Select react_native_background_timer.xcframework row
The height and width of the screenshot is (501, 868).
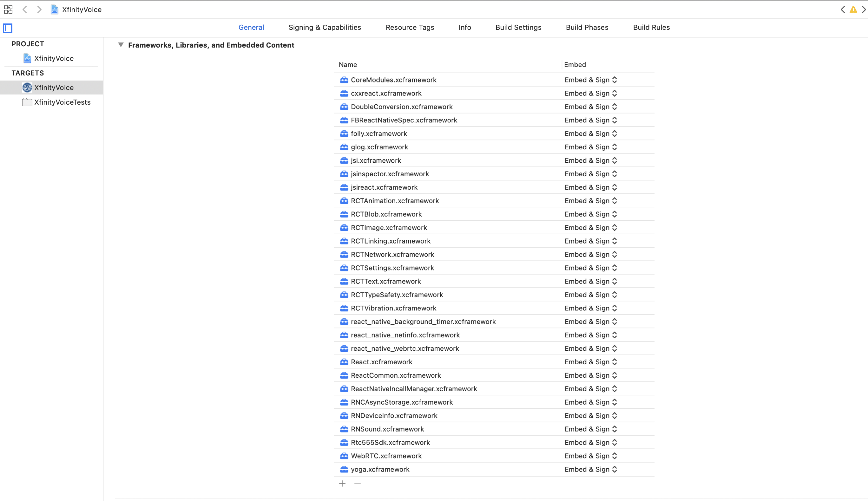[x=494, y=322]
